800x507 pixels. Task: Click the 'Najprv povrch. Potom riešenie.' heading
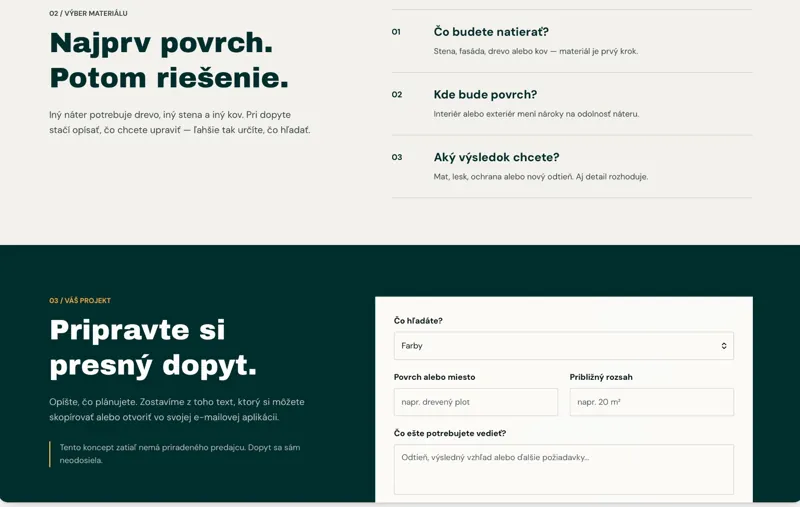pos(169,60)
